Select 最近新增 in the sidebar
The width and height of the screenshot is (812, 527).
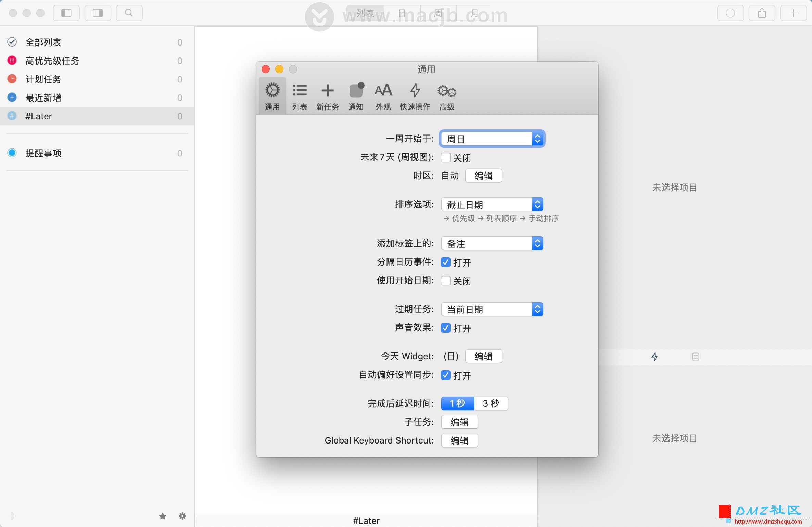pyautogui.click(x=97, y=98)
